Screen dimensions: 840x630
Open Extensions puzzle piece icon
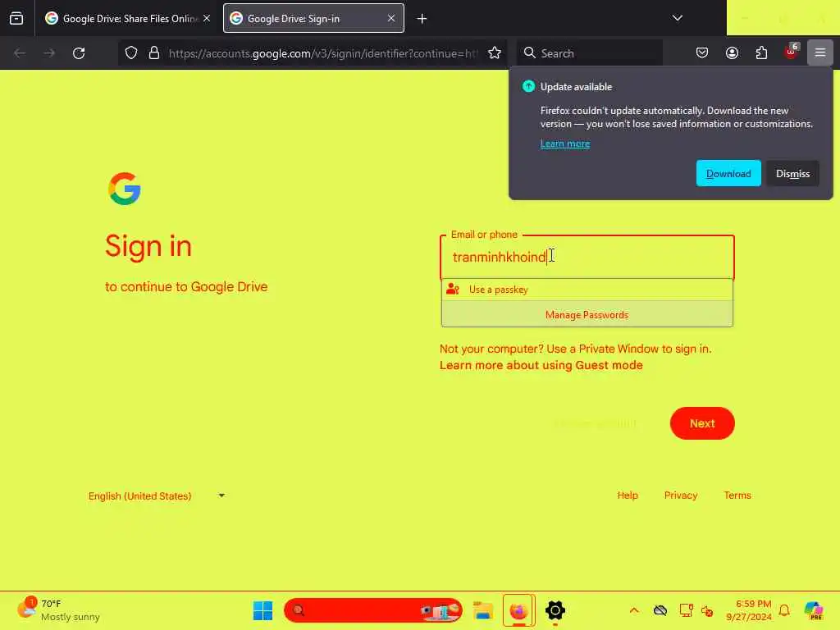(x=761, y=53)
